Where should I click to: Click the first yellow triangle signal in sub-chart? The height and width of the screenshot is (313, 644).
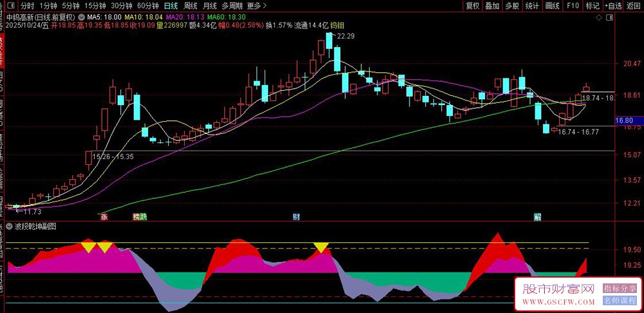click(x=88, y=246)
